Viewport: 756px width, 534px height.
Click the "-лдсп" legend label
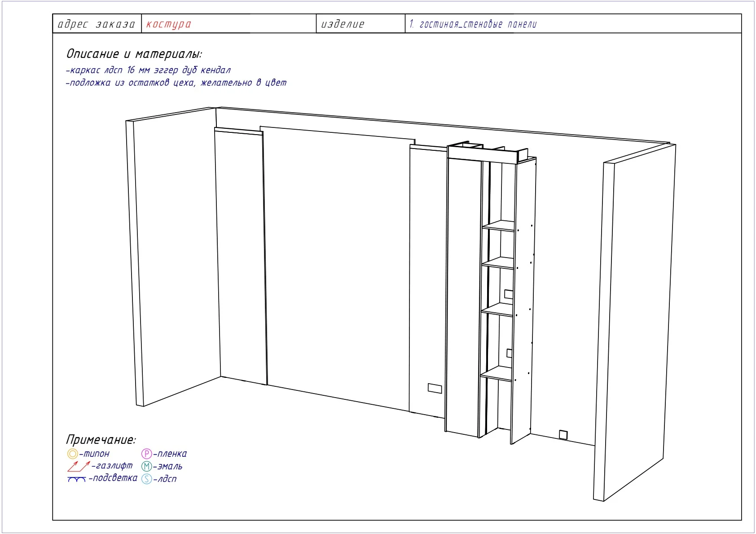click(165, 479)
